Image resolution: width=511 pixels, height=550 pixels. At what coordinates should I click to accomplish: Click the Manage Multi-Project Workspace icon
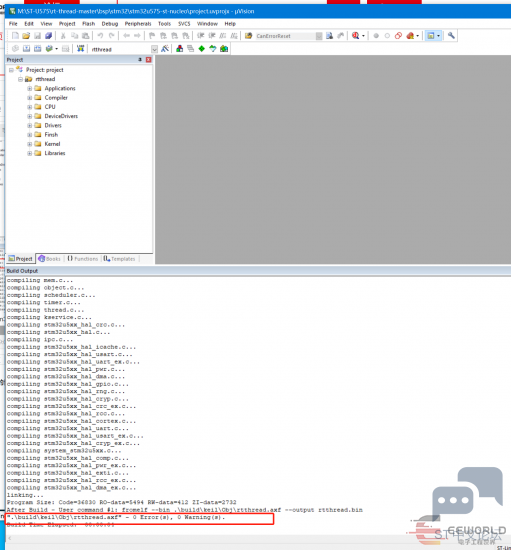(x=190, y=49)
